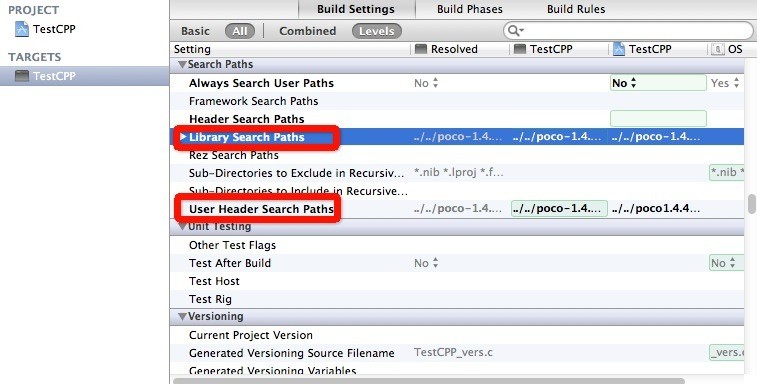Click the Resolved column header icon
The image size is (757, 384).
(421, 49)
